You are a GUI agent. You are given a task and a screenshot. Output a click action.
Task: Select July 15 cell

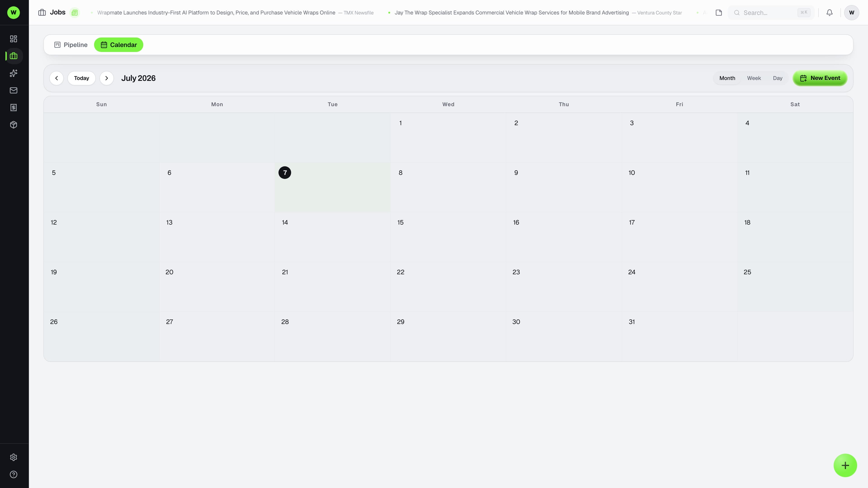[x=448, y=237]
